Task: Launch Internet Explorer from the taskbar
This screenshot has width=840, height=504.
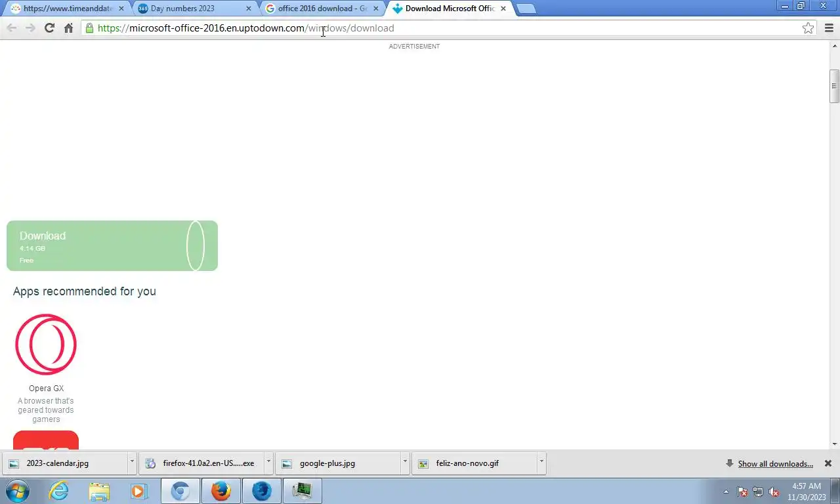Action: coord(59,491)
